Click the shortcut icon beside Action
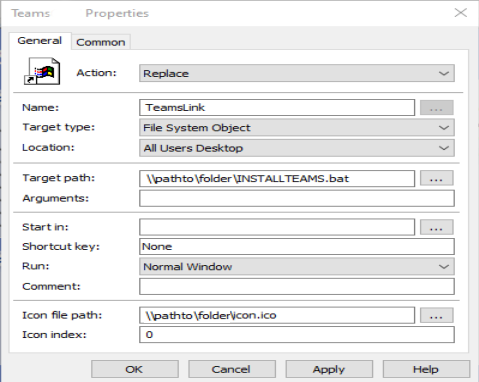This screenshot has height=382, width=479. coord(42,71)
